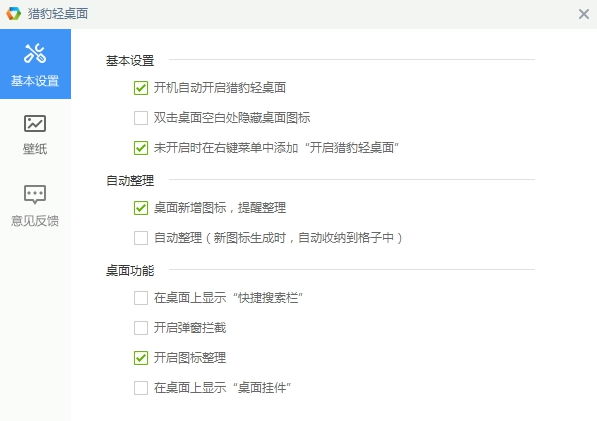Open the 壁纸 picture icon
The image size is (597, 421).
(35, 123)
